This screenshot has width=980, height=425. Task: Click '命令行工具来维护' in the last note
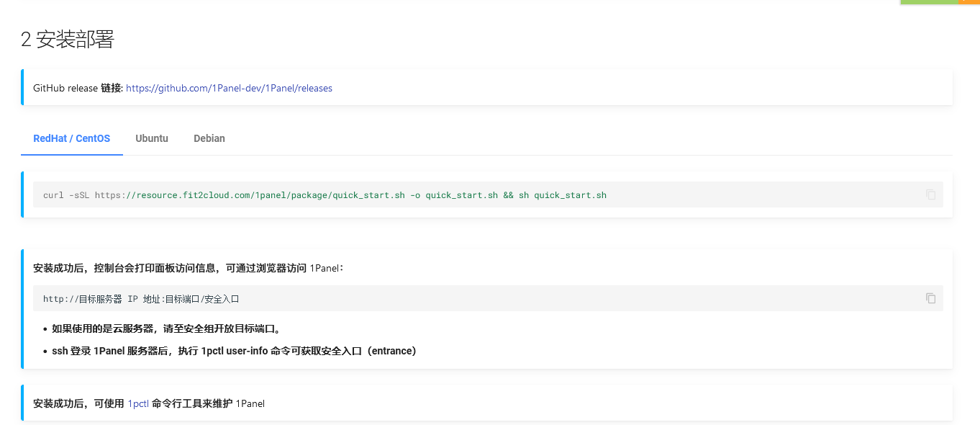click(x=192, y=403)
